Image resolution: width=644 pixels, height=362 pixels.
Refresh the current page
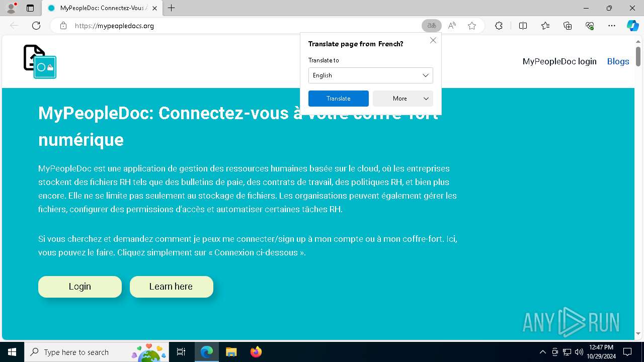36,26
